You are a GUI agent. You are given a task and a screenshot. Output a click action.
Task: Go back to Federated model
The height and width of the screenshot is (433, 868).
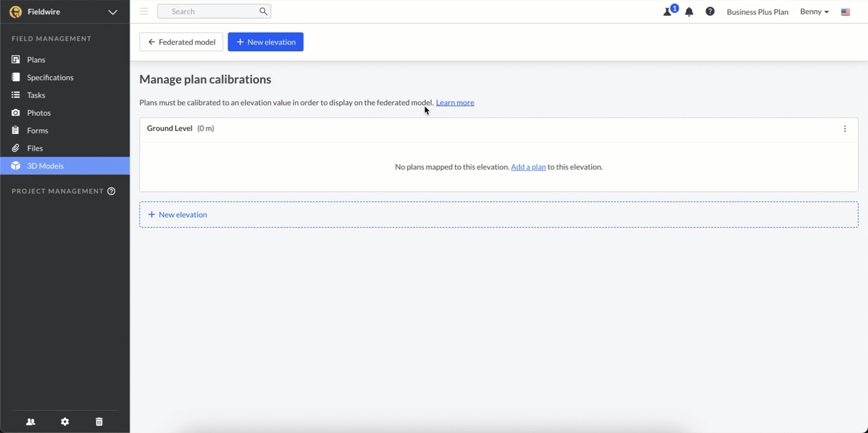[x=181, y=42]
